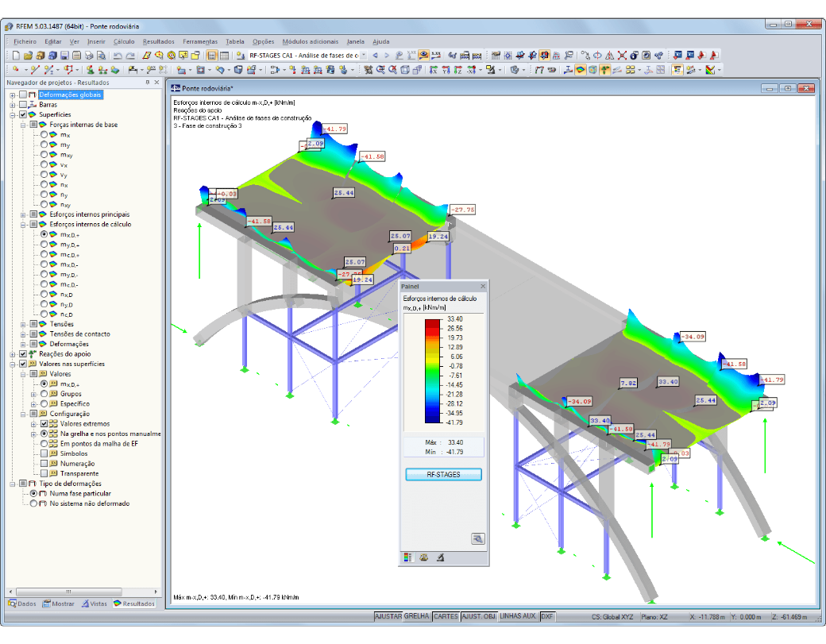This screenshot has height=644, width=826.
Task: Uncheck Reações do apoio checkbox
Action: tap(23, 354)
